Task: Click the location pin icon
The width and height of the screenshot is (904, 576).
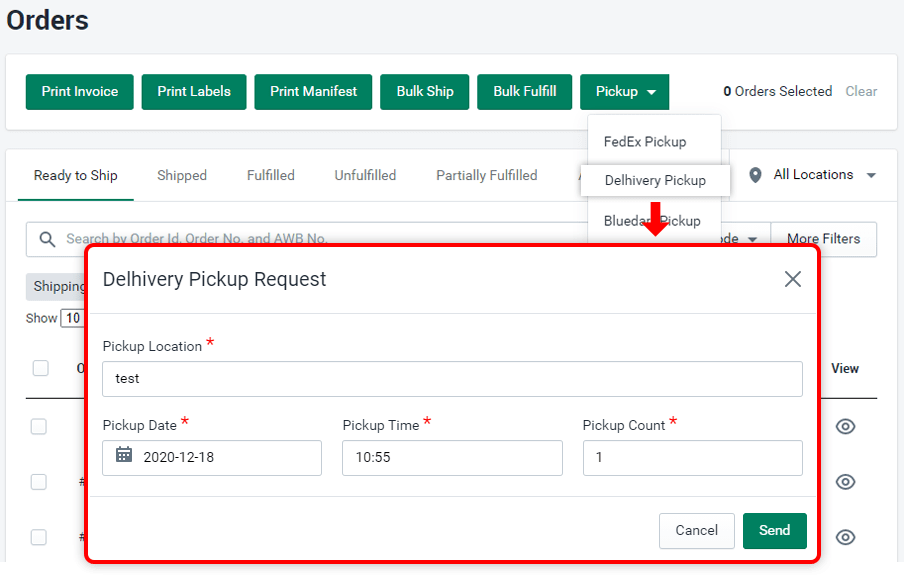Action: [755, 175]
